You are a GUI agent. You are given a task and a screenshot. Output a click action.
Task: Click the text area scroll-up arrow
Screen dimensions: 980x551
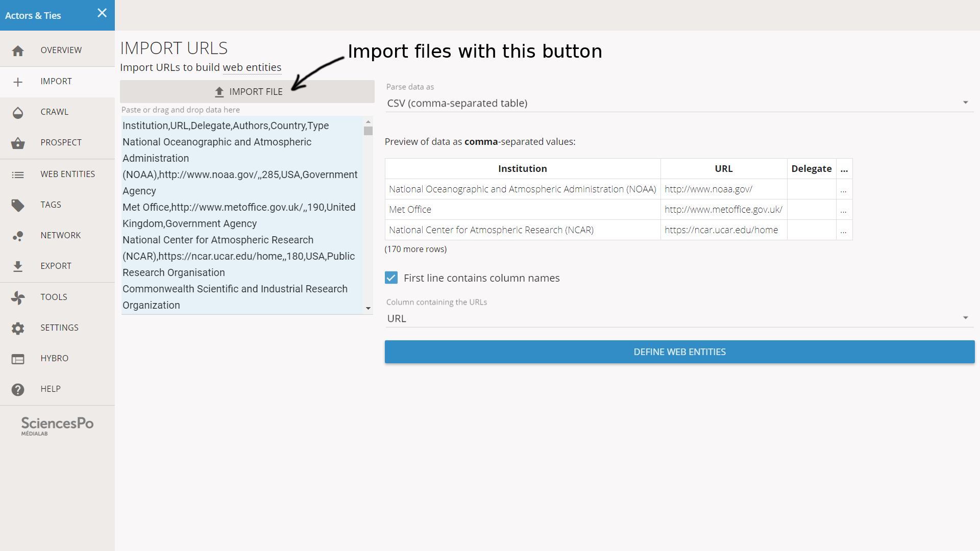368,122
